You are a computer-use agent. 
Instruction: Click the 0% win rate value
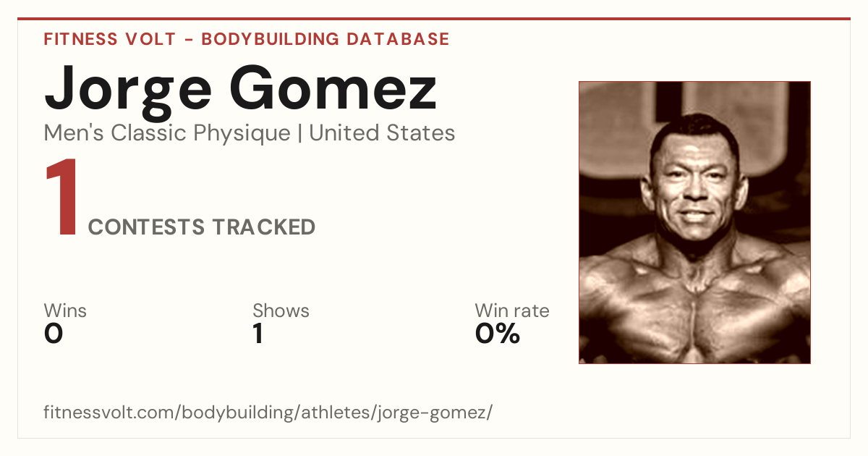click(498, 334)
